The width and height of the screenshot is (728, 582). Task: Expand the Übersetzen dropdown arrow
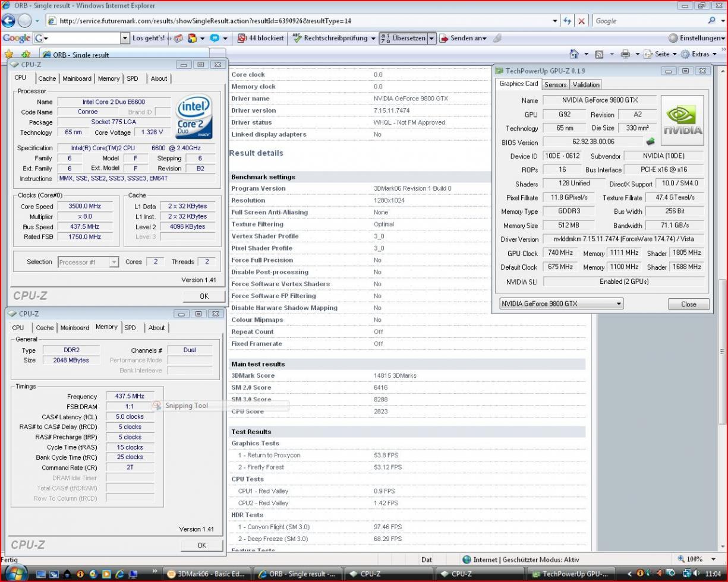pos(432,38)
